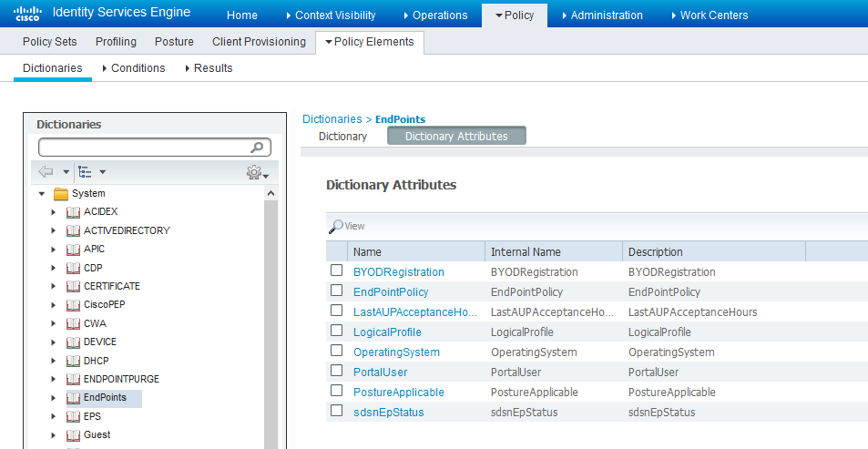The height and width of the screenshot is (449, 868).
Task: Click the search magnifier in Dictionaries box
Action: (259, 148)
